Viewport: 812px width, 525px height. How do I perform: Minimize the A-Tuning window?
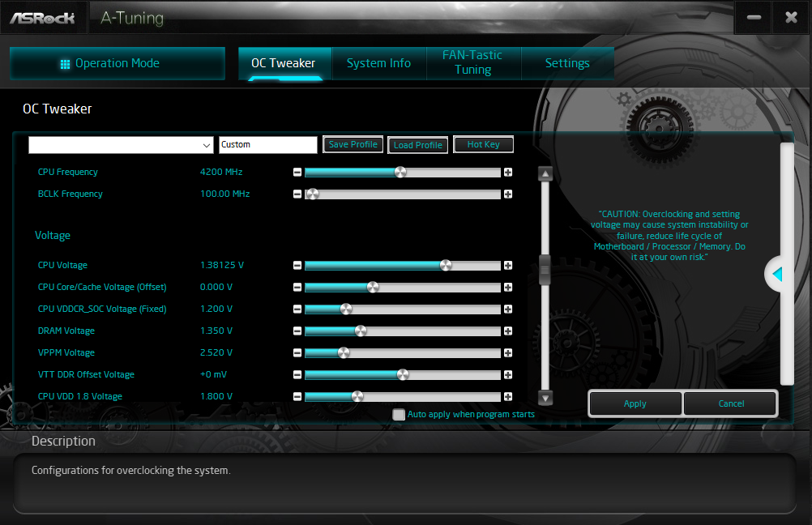pos(754,18)
